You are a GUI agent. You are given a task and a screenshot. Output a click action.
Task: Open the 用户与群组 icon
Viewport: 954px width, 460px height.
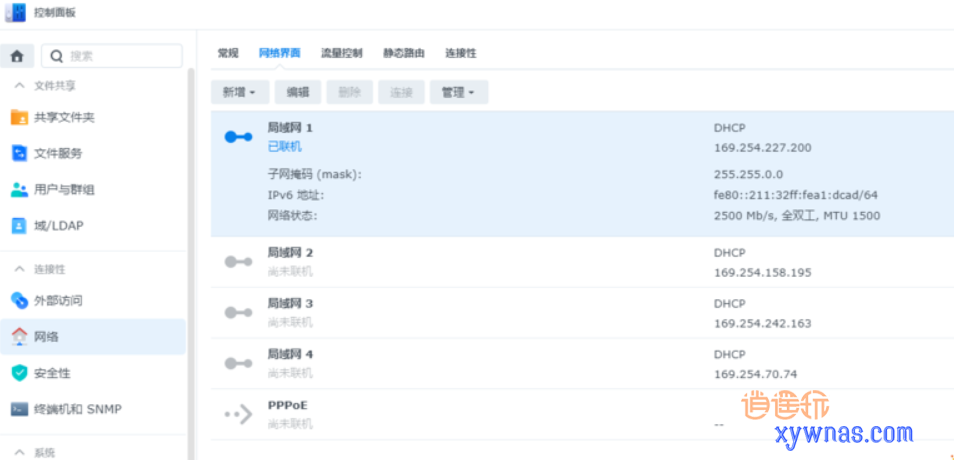[x=19, y=190]
